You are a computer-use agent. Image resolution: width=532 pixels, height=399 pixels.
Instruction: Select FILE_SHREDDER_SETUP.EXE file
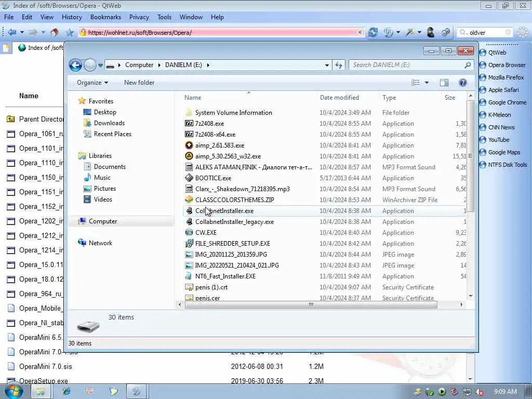click(x=232, y=243)
